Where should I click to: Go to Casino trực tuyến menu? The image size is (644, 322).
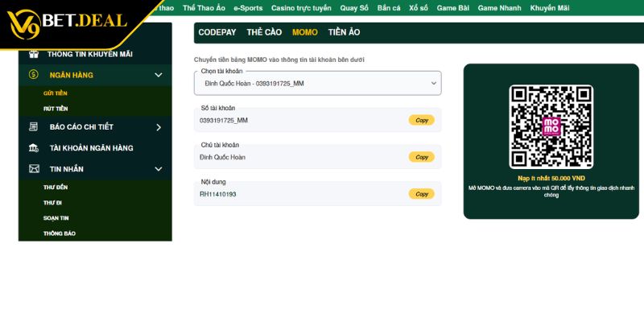coord(300,8)
